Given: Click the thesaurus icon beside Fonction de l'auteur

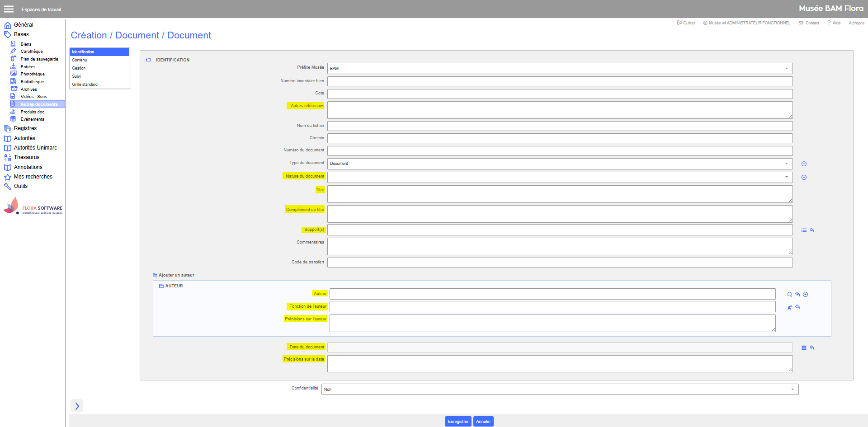Looking at the screenshot, I should [790, 307].
